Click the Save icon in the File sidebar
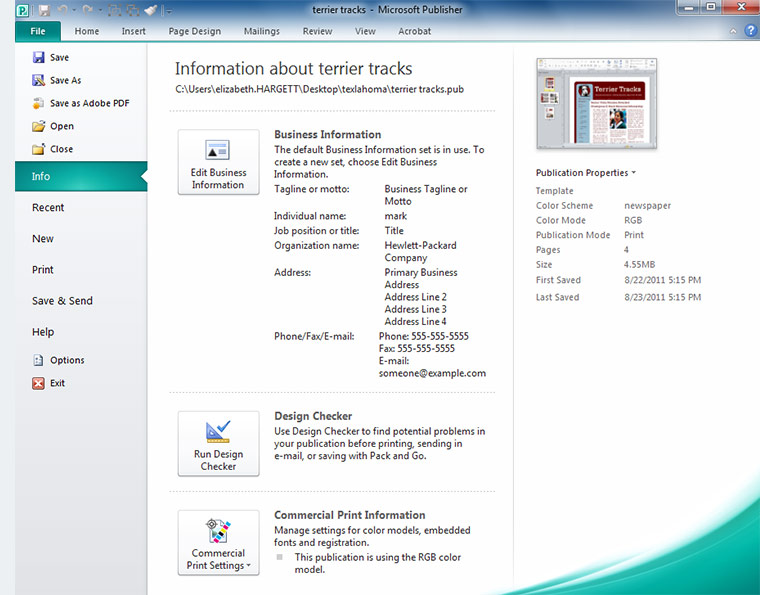The width and height of the screenshot is (760, 595). tap(39, 58)
